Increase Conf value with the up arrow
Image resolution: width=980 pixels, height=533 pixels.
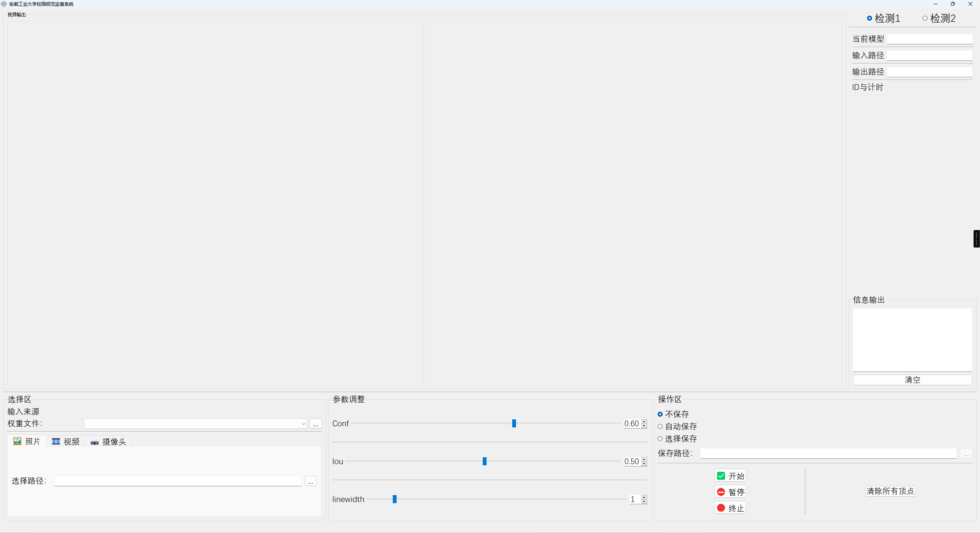[644, 421]
